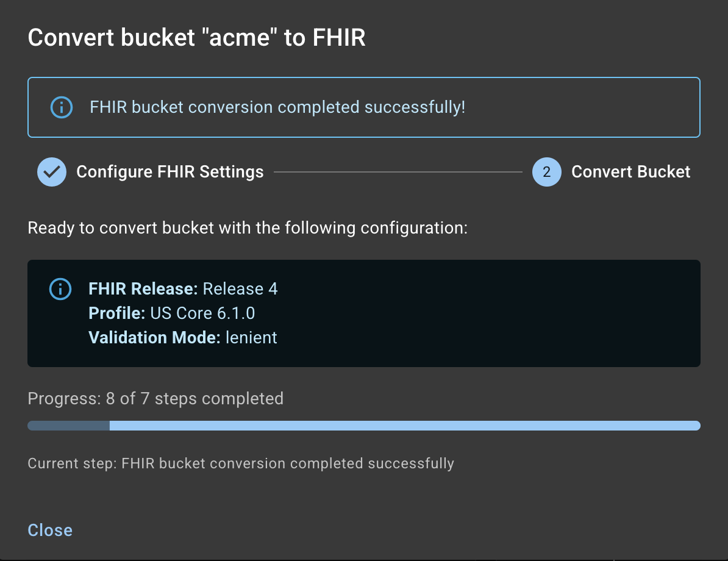Viewport: 728px width, 561px height.
Task: Click the blue info symbol in the banner
Action: point(61,107)
